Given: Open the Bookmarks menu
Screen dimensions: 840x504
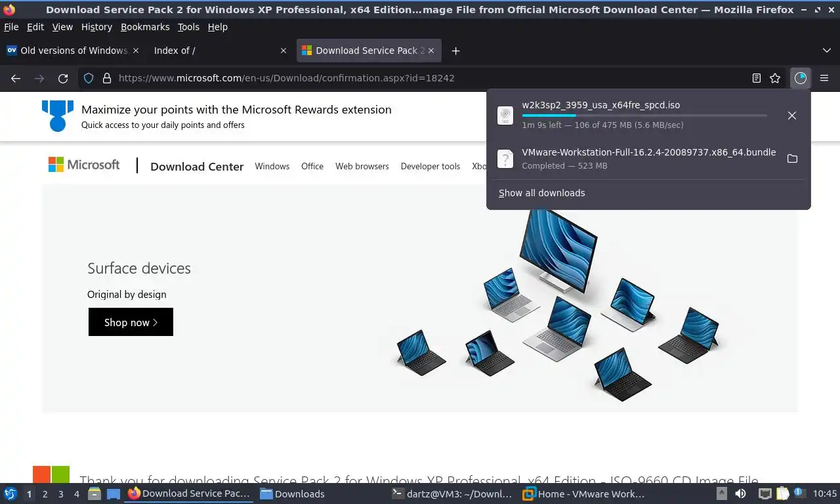Looking at the screenshot, I should point(145,27).
